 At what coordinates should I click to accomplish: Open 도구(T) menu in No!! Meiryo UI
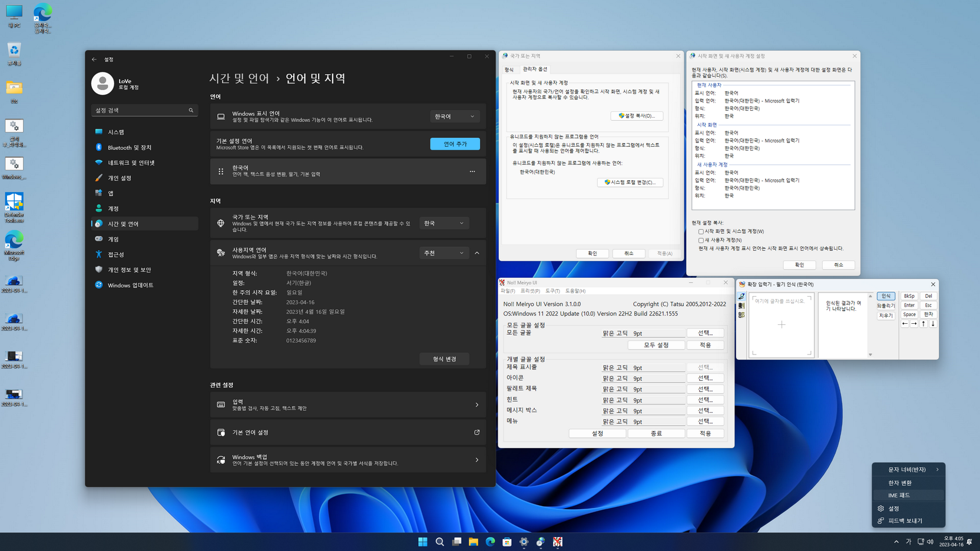(552, 291)
